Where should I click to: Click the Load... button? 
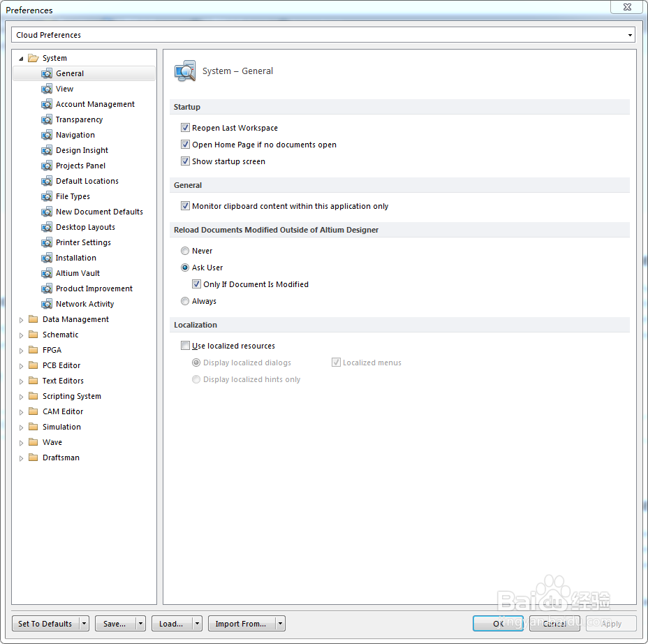click(172, 623)
